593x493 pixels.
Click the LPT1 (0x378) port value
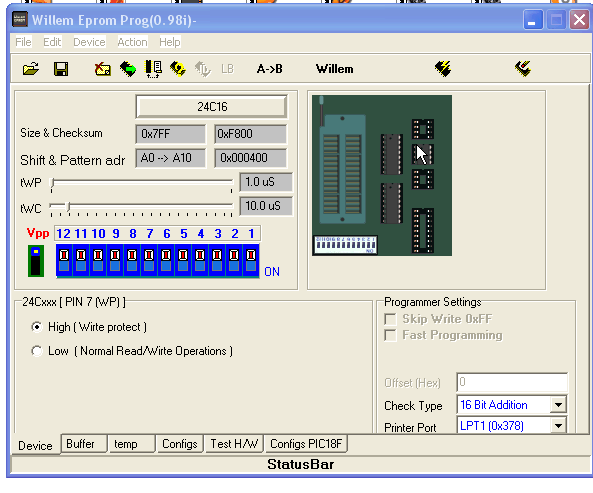[x=492, y=426]
